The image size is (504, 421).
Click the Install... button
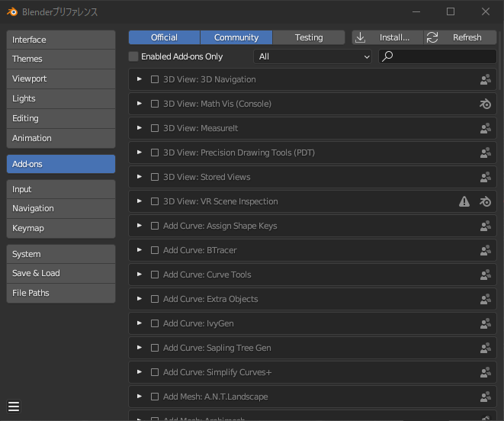[x=388, y=37]
